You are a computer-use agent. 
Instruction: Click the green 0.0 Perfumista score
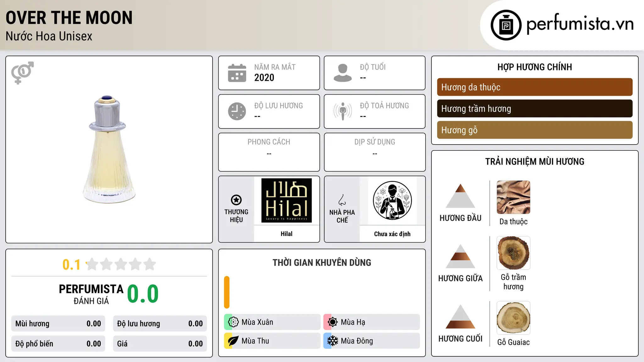coord(143,294)
